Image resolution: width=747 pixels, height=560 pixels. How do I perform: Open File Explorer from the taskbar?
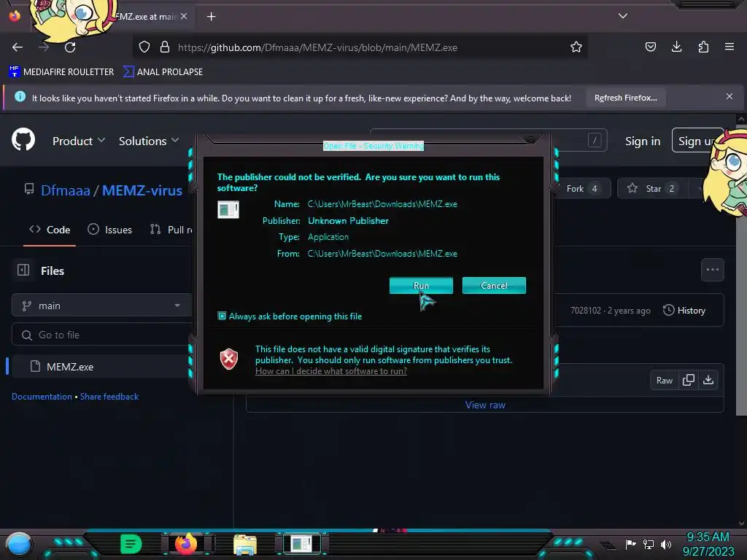coord(245,544)
